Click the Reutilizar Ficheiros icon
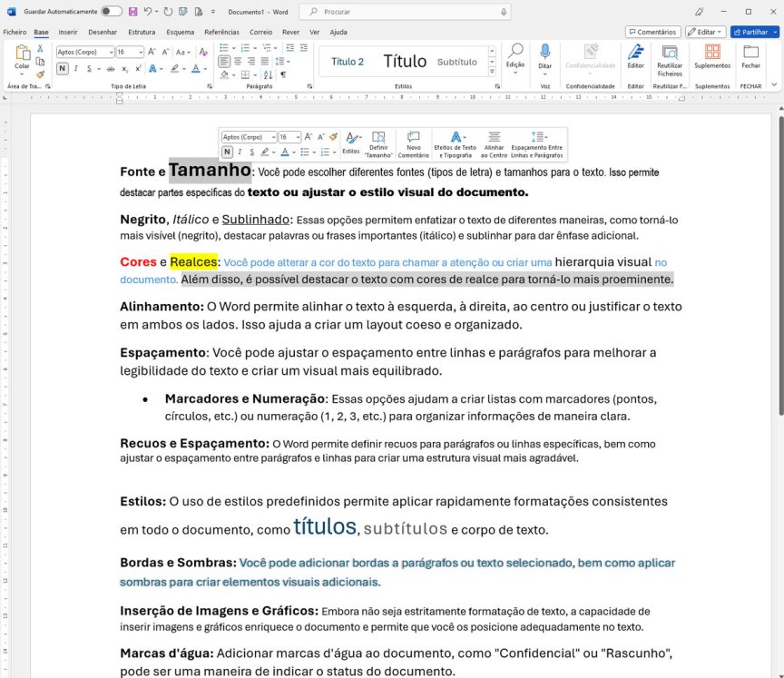 tap(670, 55)
